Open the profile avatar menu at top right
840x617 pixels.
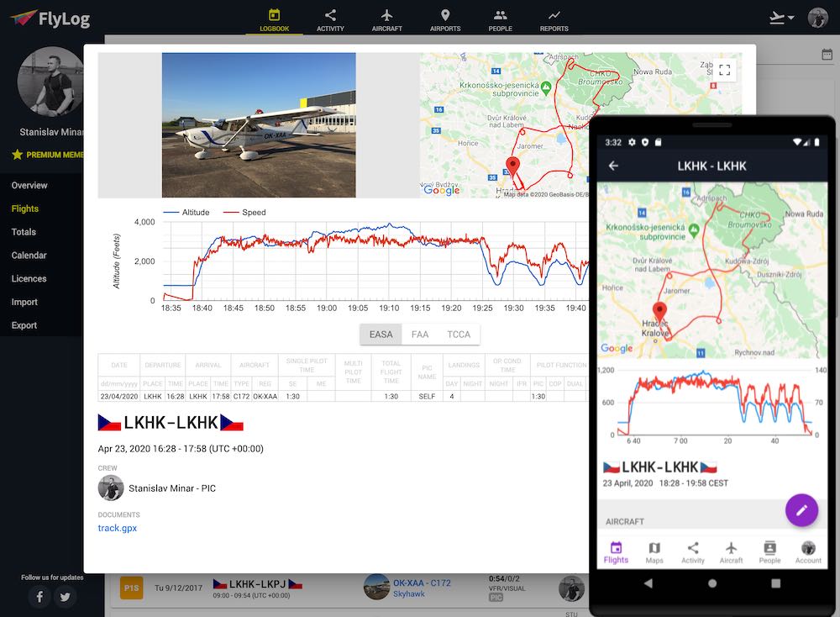816,18
